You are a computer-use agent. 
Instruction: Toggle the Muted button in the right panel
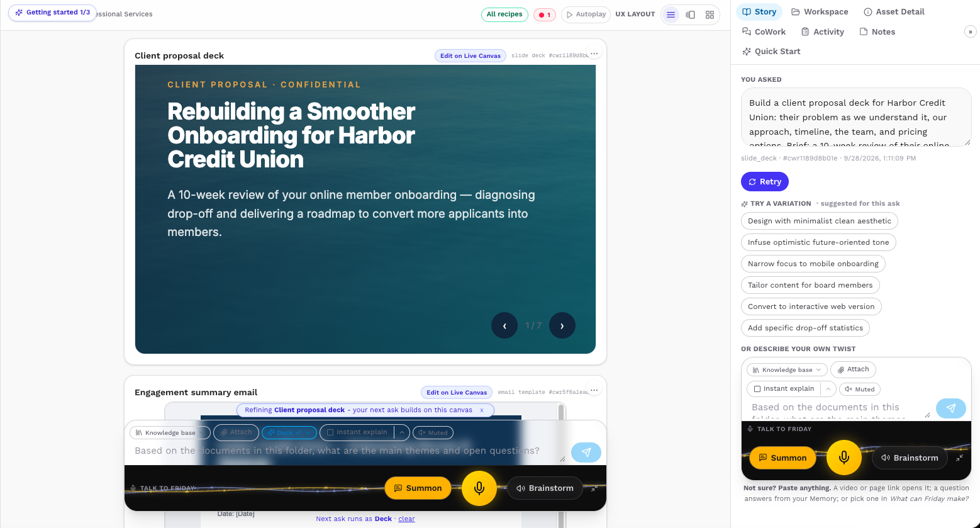(x=860, y=389)
